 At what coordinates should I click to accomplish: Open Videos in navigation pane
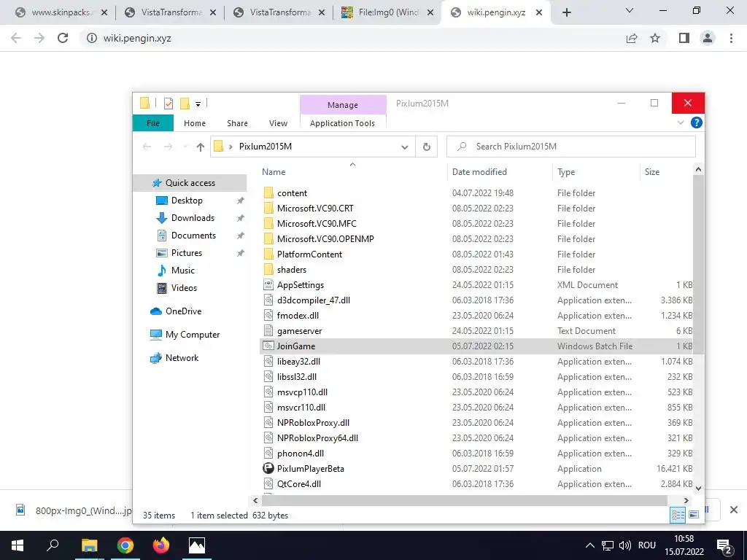(x=184, y=288)
